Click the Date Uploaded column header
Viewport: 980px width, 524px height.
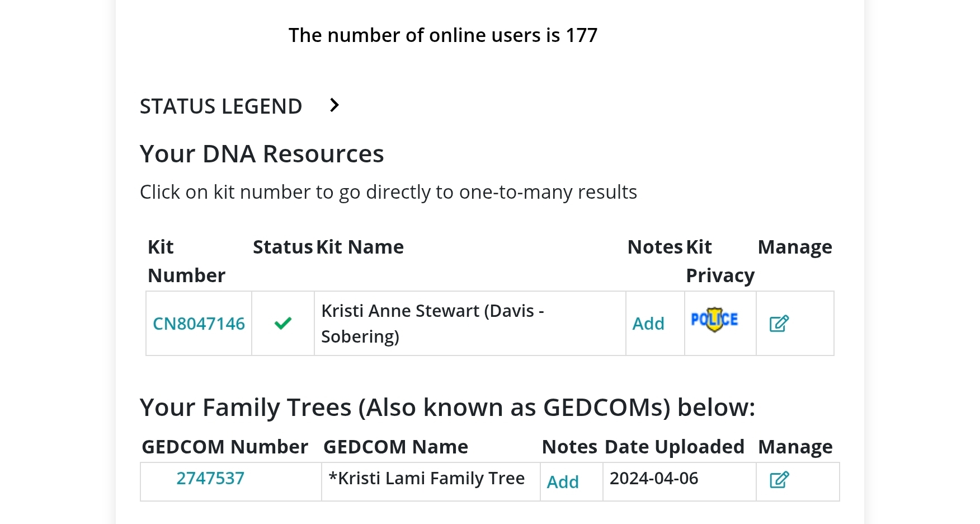[x=674, y=447]
